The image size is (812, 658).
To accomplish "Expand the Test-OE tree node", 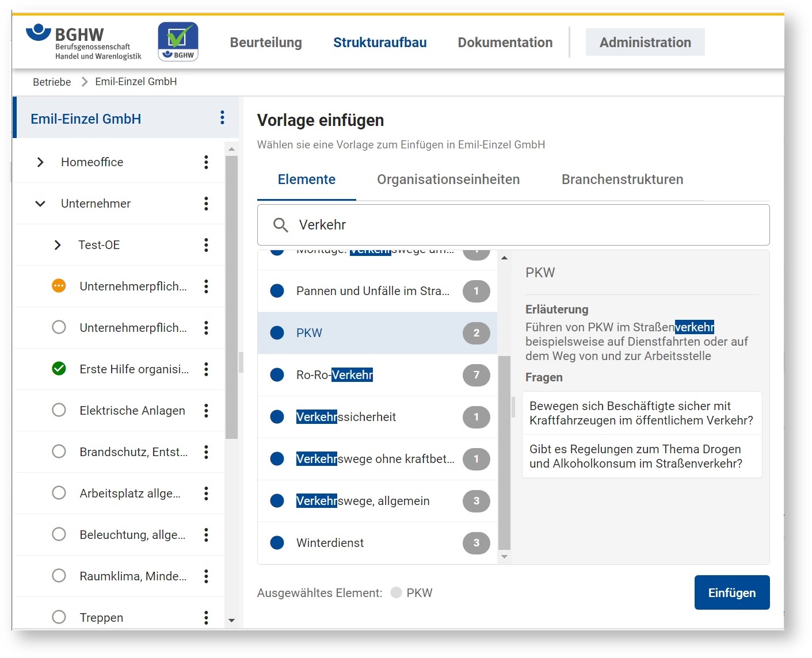I will point(58,245).
